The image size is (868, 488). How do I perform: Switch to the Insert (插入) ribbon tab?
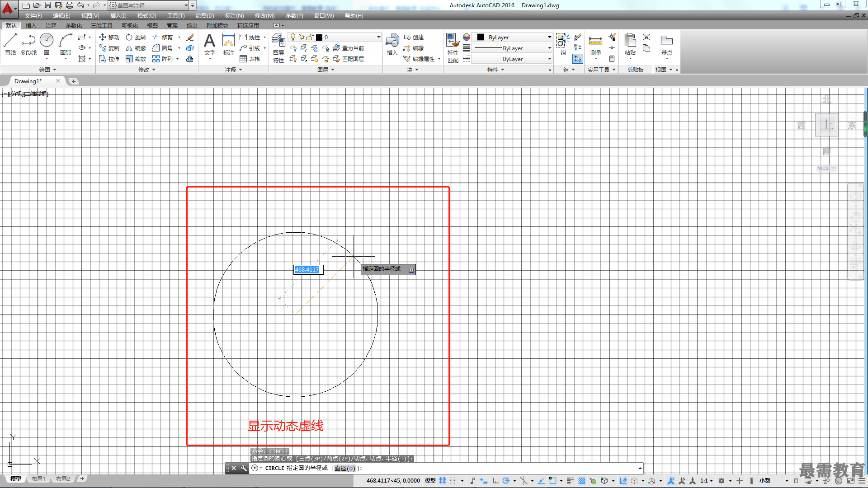tap(31, 26)
